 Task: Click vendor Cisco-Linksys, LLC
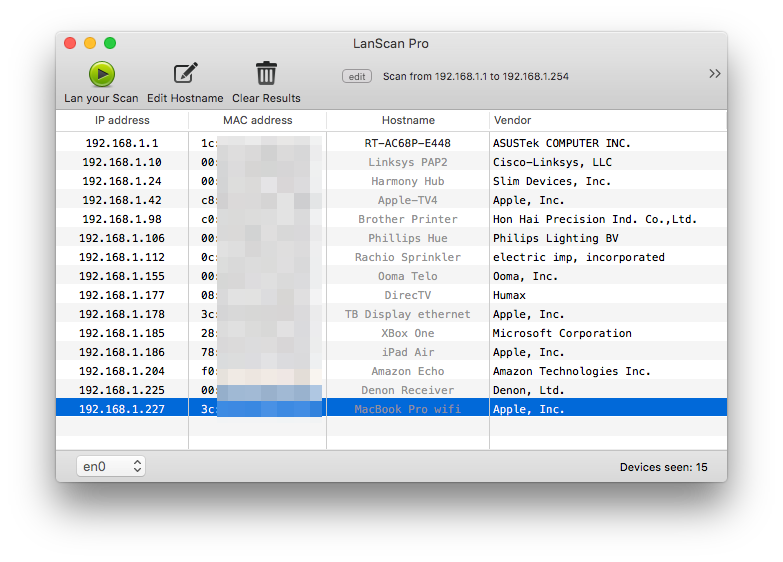pos(552,162)
